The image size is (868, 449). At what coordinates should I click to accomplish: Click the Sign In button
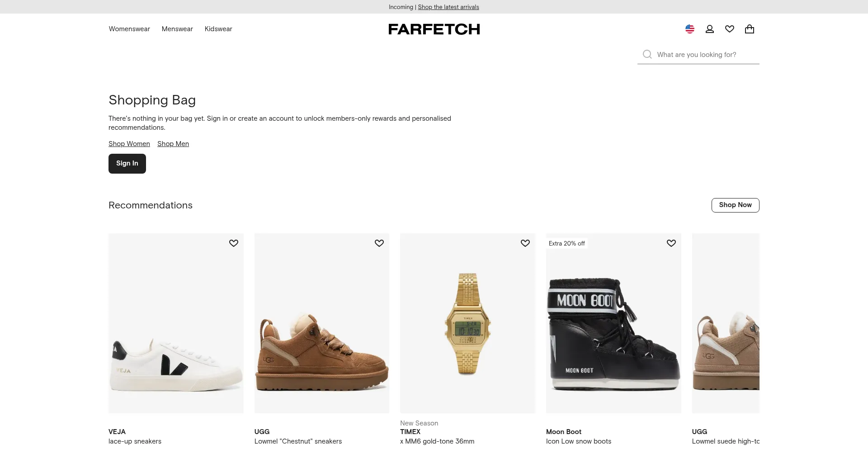click(x=127, y=163)
